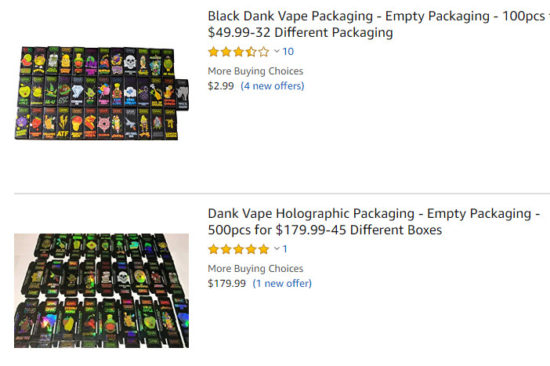Screen dimensions: 550x366
Task: Open the 1 customer review link
Action: click(285, 249)
